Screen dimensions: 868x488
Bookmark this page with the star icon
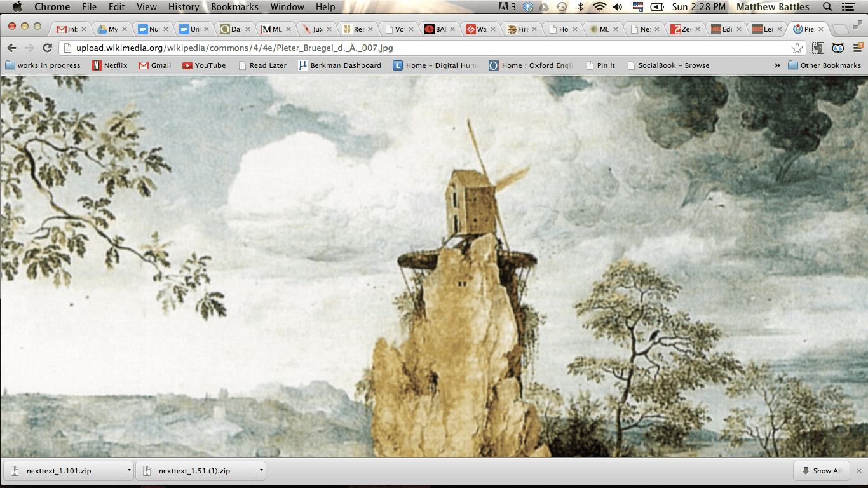coord(797,48)
